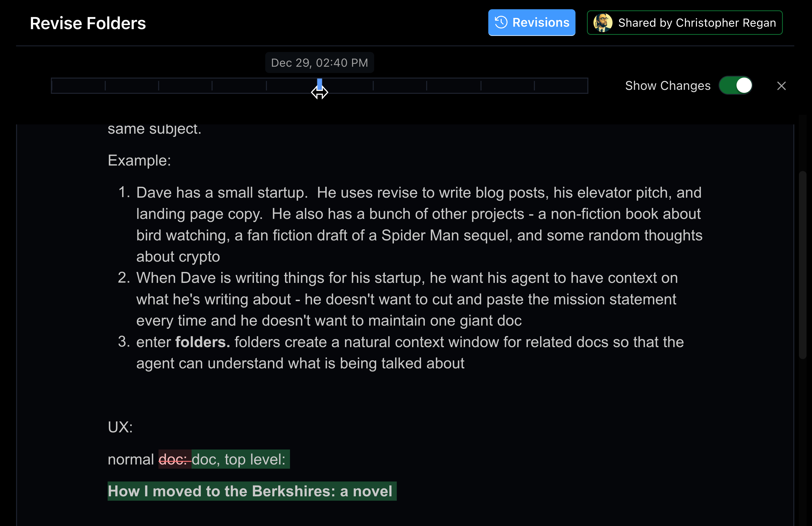Jump to the leftmost revision timeline segment

78,85
